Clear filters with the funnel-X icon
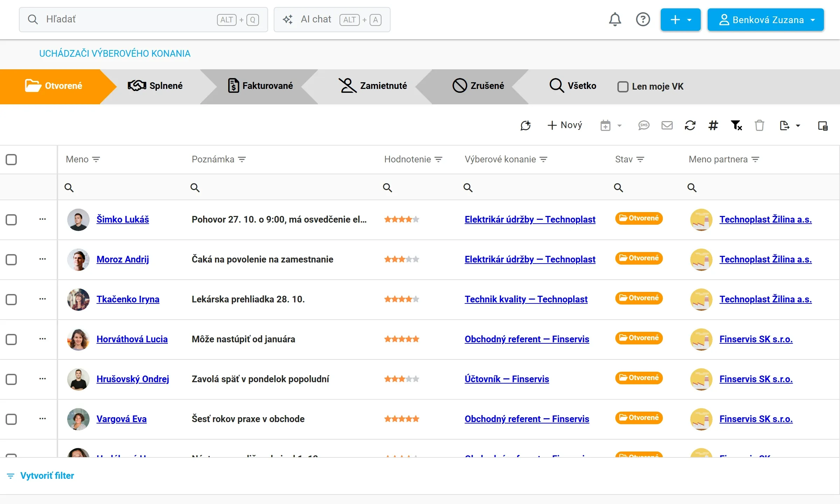This screenshot has height=504, width=840. click(736, 125)
